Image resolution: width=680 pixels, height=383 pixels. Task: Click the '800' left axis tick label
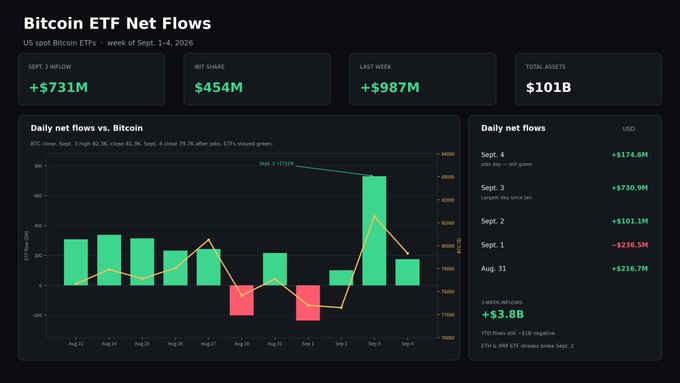pos(38,166)
